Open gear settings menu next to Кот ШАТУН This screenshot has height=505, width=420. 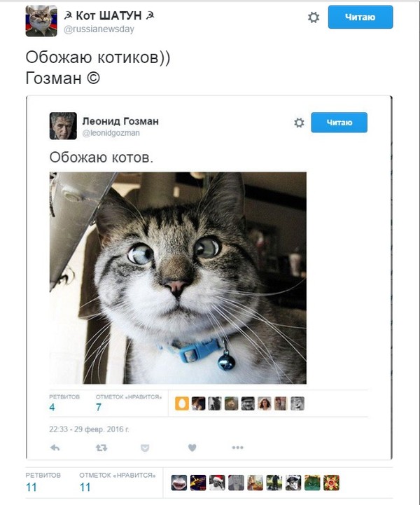(314, 17)
